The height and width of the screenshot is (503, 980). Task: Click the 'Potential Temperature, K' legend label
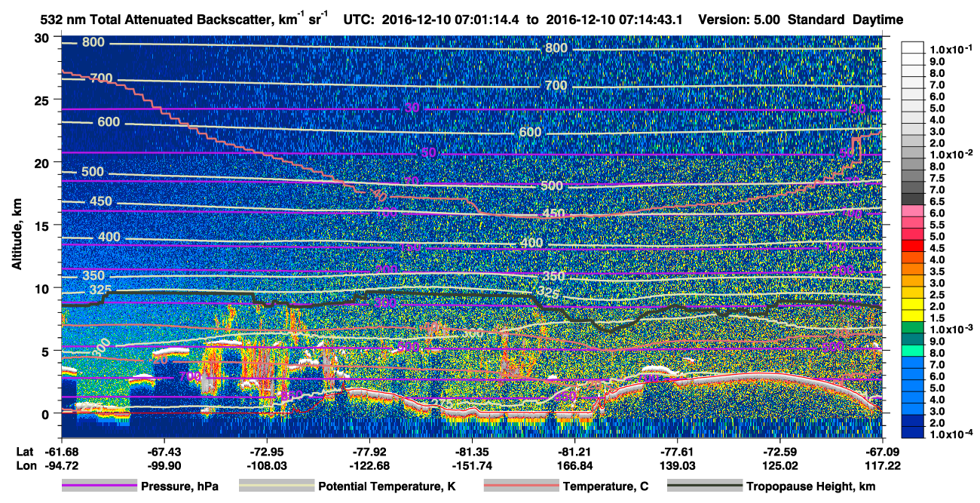click(x=387, y=487)
